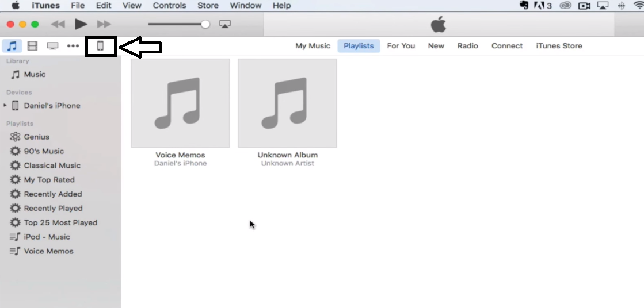Open the AirPlay output menu
644x308 pixels.
[225, 24]
